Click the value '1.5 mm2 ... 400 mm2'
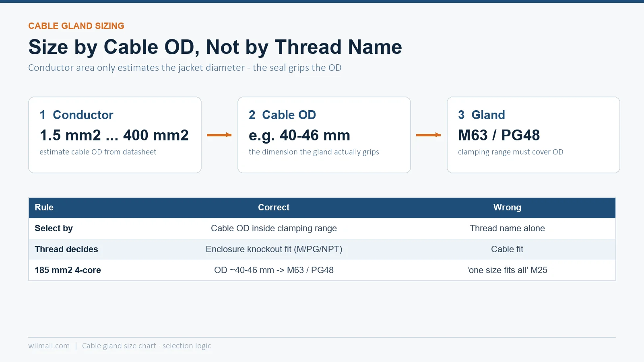This screenshot has height=362, width=644. point(114,136)
